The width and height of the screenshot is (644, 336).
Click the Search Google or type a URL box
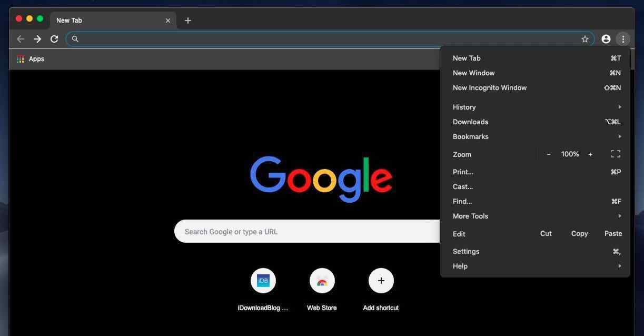click(x=308, y=232)
